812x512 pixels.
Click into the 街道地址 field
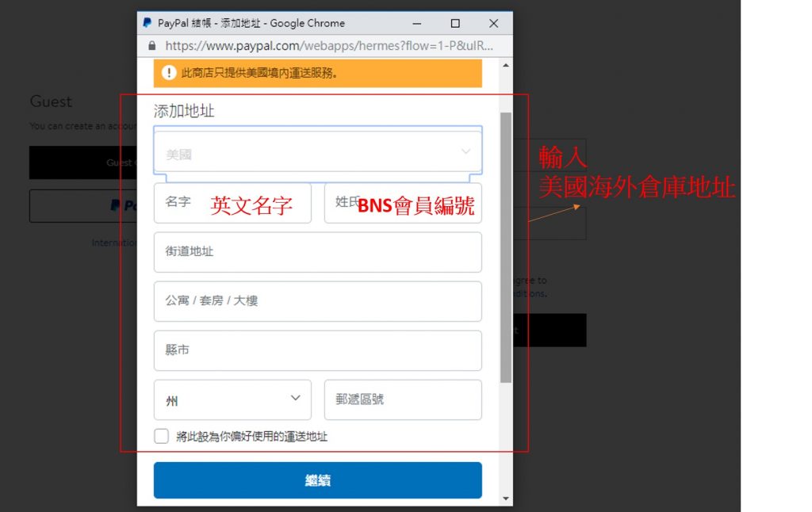tap(317, 252)
